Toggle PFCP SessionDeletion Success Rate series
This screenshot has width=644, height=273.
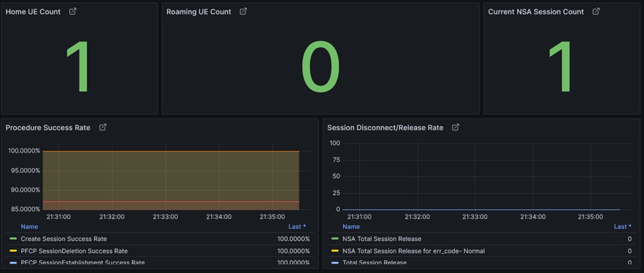click(x=74, y=251)
